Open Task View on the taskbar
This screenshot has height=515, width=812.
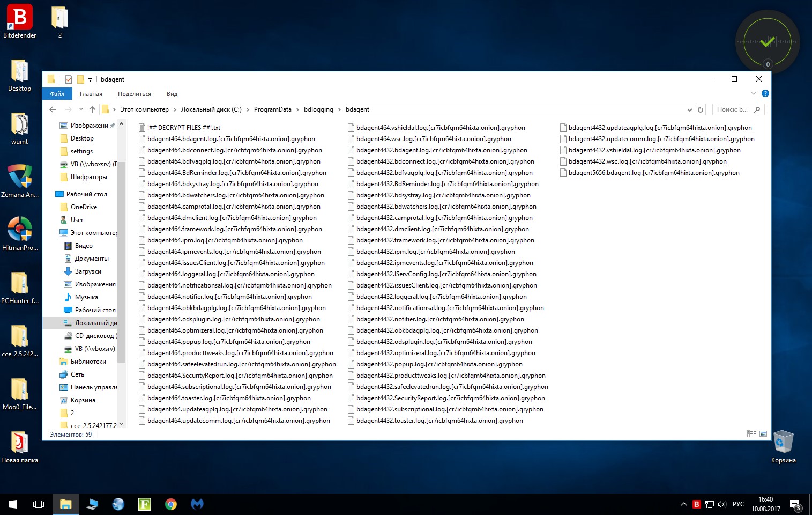point(39,504)
